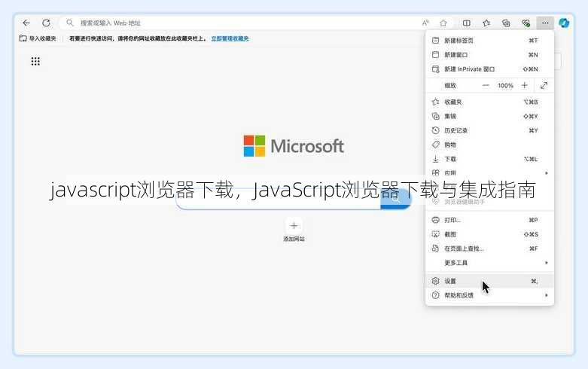Image resolution: width=588 pixels, height=369 pixels.
Task: Expand 更多工具 submenu arrow
Action: coord(547,263)
